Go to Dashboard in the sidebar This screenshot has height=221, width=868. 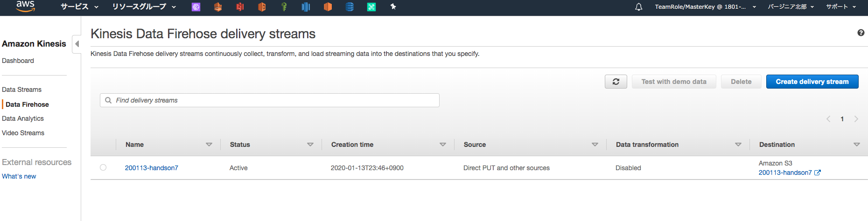pyautogui.click(x=18, y=61)
